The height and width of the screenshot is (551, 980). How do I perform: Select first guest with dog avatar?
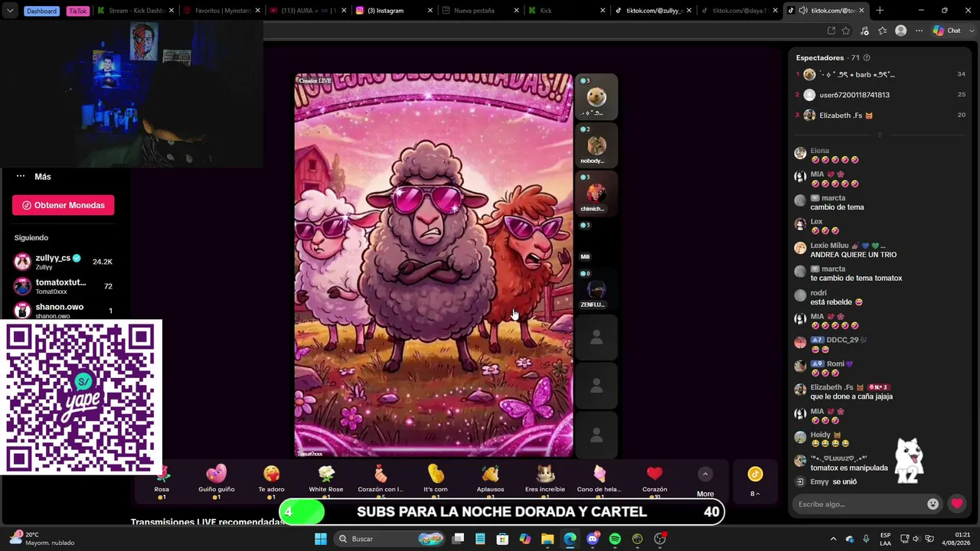596,97
